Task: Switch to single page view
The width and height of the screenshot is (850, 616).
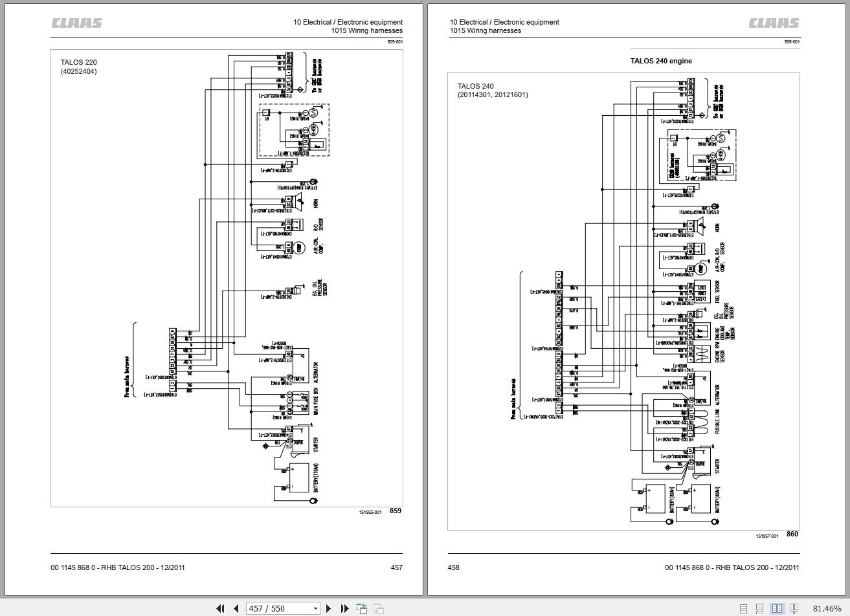Action: click(x=743, y=609)
